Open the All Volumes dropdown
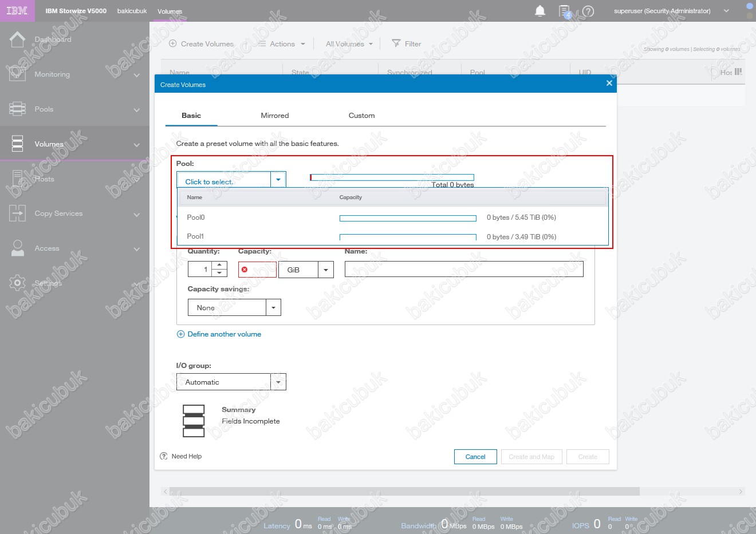 349,43
